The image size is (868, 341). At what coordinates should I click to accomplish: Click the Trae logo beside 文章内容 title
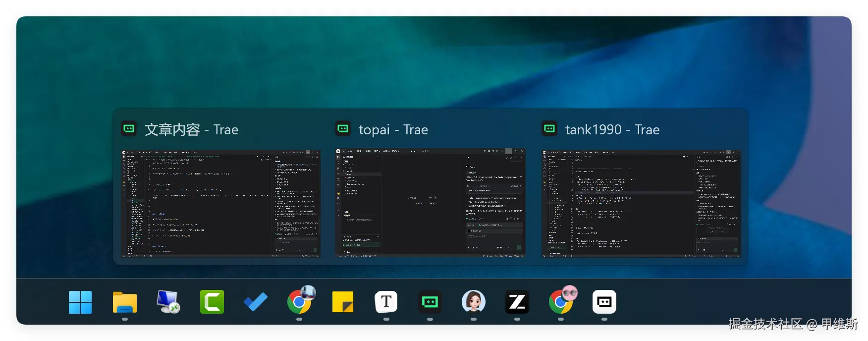129,129
